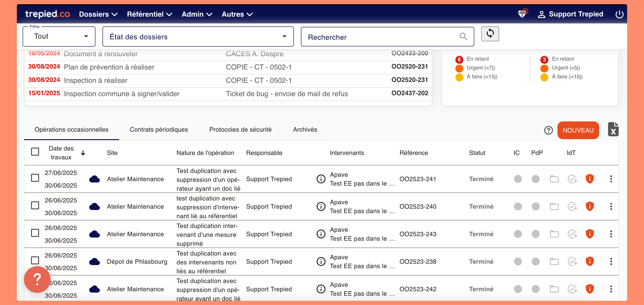Viewport: 644px width, 305px height.
Task: Click the refresh sync button
Action: point(490,34)
